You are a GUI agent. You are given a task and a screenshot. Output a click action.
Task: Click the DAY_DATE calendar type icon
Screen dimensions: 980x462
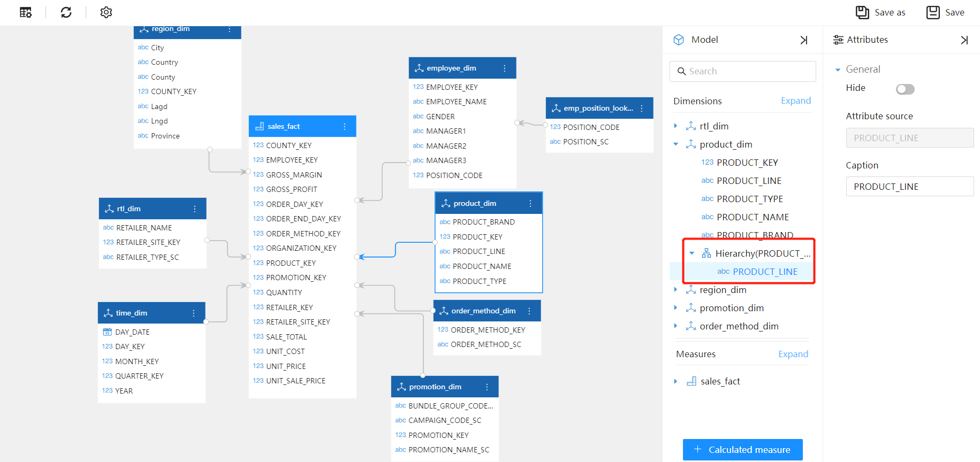(107, 332)
